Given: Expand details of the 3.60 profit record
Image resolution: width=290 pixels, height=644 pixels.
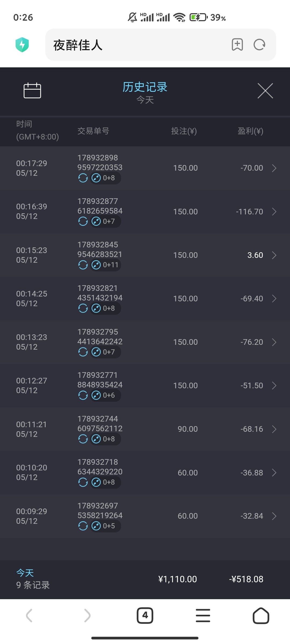Looking at the screenshot, I should coord(274,255).
